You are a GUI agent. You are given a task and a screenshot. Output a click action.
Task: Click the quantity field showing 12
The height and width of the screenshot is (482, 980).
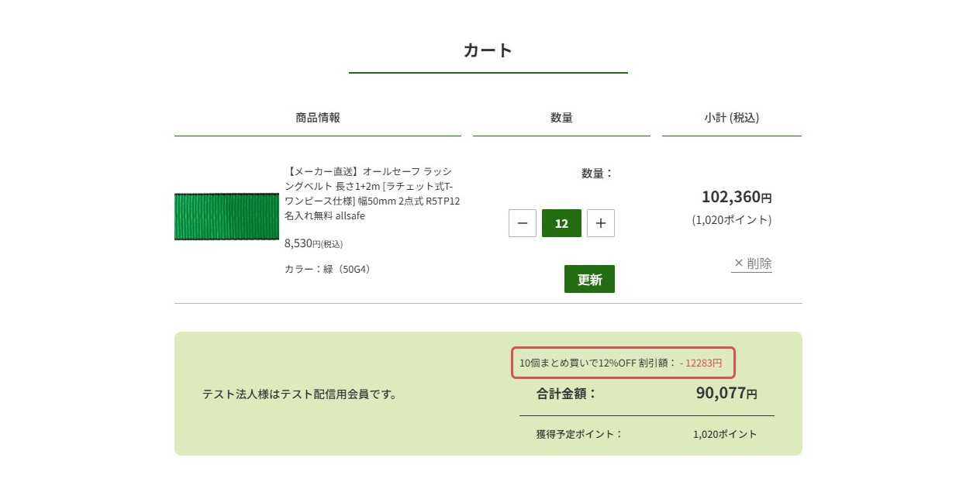coord(561,223)
